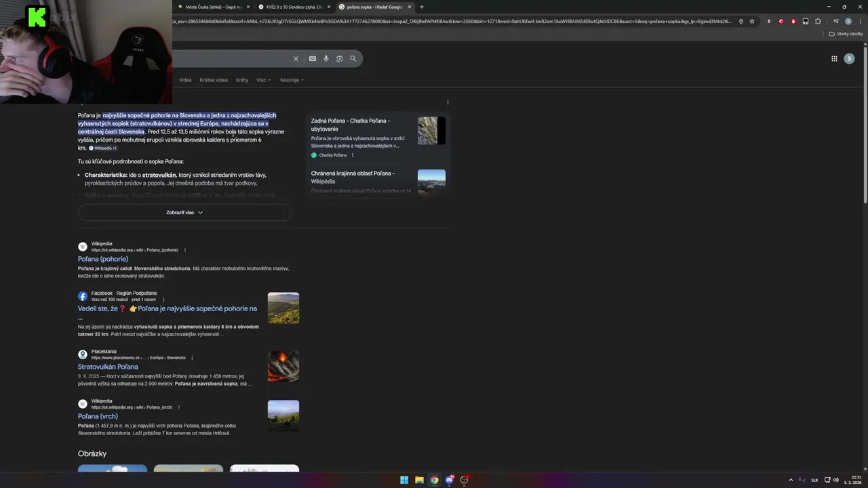Viewport: 868px width, 488px height.
Task: Start voice search with the microphone icon
Action: coord(326,59)
